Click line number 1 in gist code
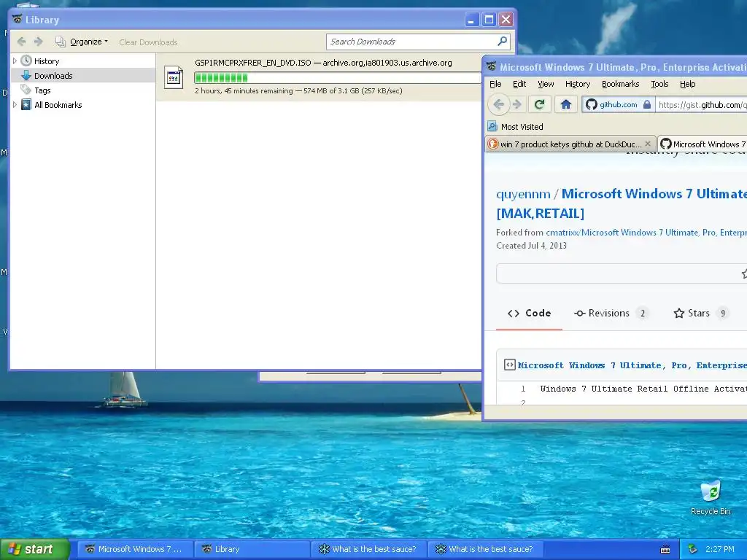747x560 pixels. point(523,389)
